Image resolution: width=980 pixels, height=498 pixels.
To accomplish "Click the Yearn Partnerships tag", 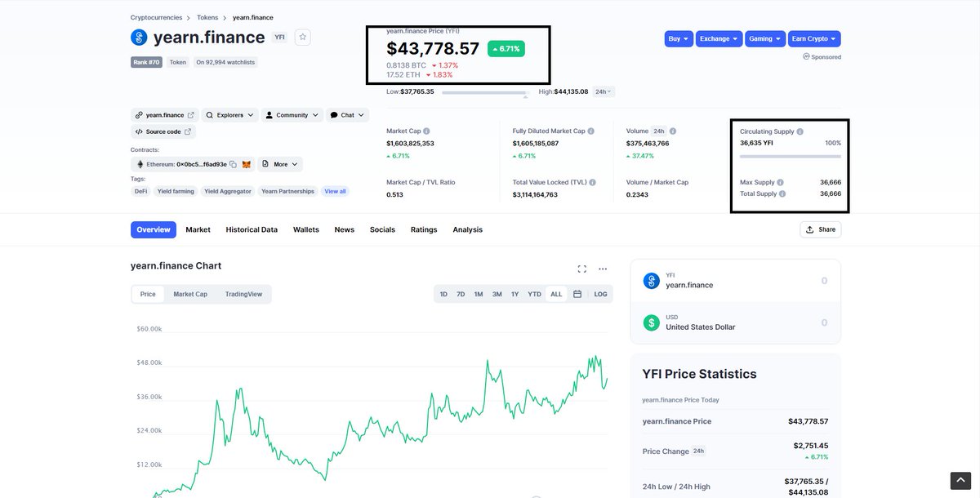I will click(287, 191).
